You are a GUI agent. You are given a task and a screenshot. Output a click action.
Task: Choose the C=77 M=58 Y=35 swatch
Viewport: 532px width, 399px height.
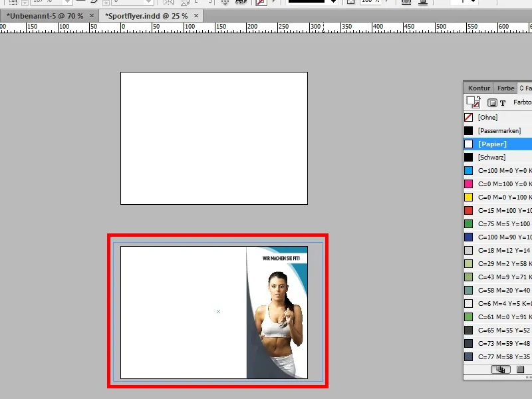point(497,356)
